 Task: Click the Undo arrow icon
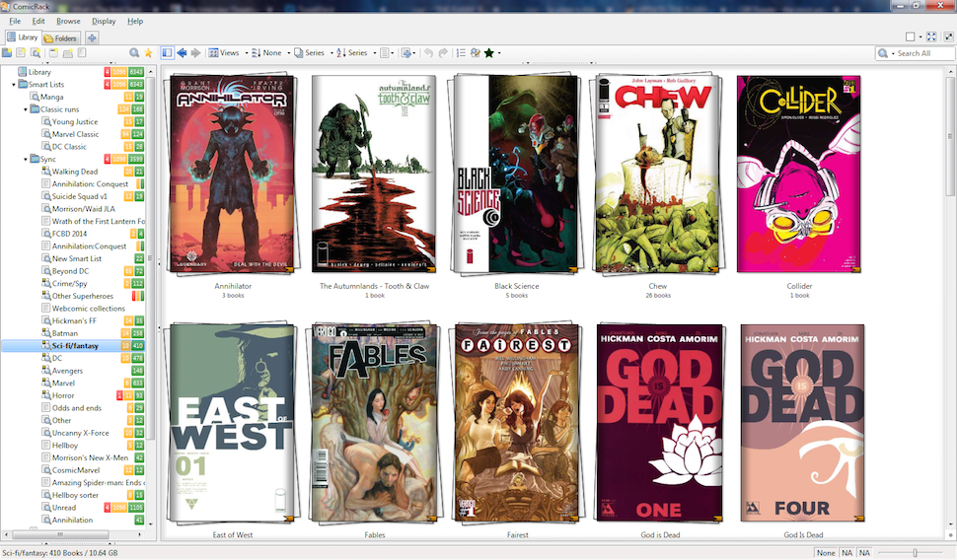(x=428, y=53)
